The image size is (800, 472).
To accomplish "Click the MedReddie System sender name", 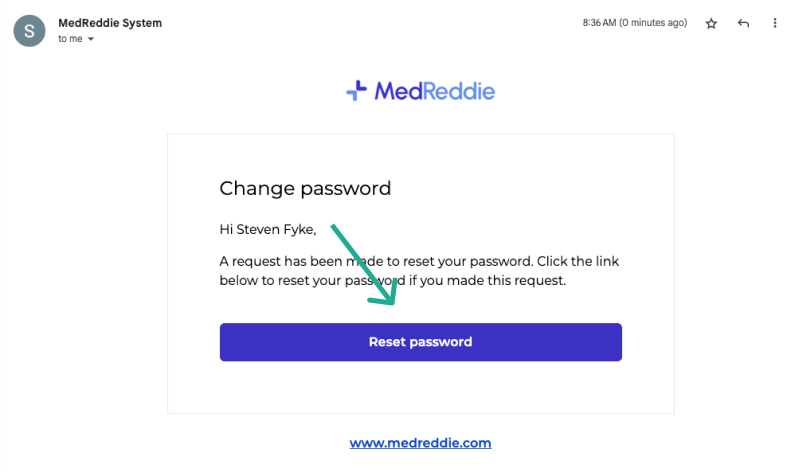I will (x=110, y=23).
